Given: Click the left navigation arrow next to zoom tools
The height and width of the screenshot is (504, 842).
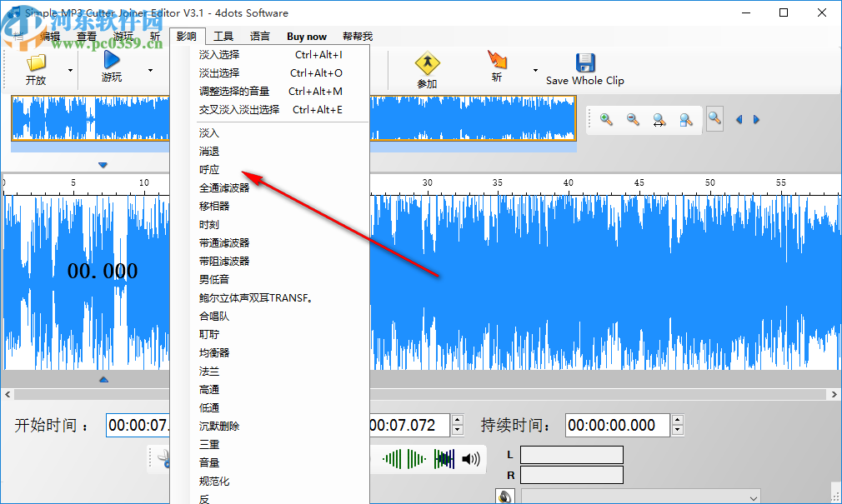Looking at the screenshot, I should click(x=739, y=119).
